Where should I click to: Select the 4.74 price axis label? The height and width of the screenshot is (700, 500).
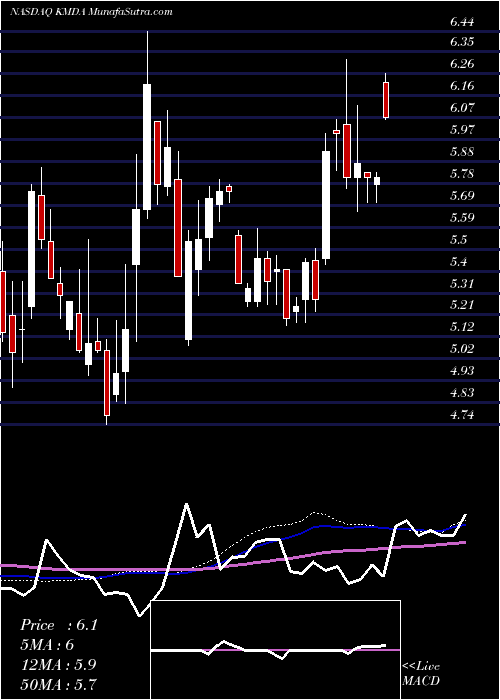462,415
